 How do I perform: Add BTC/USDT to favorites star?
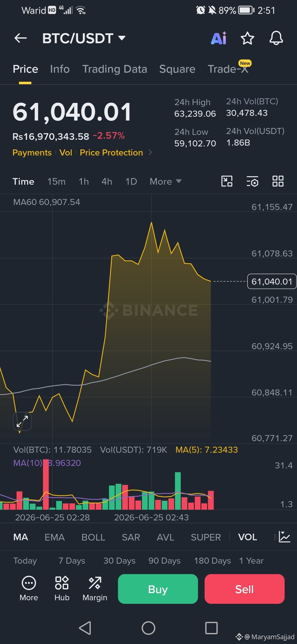[x=247, y=38]
